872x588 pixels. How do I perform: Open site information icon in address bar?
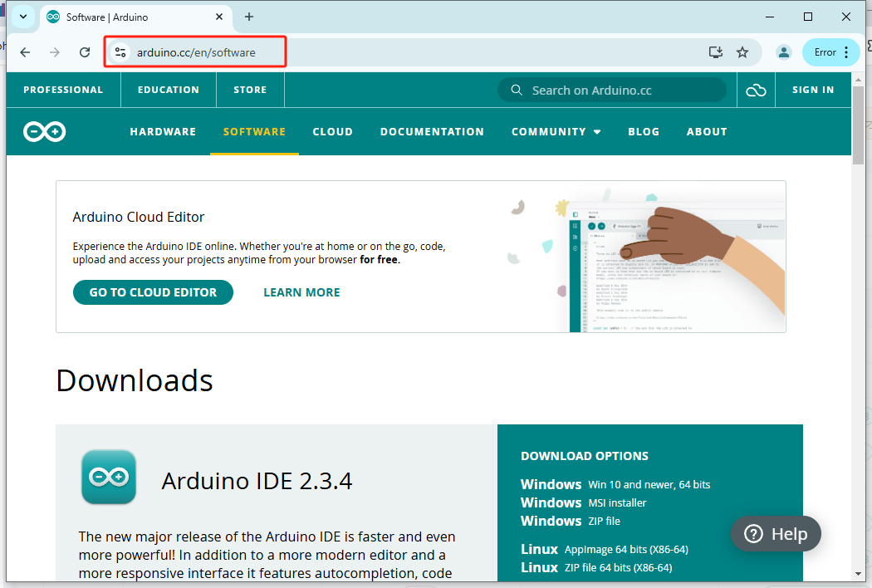coord(120,52)
